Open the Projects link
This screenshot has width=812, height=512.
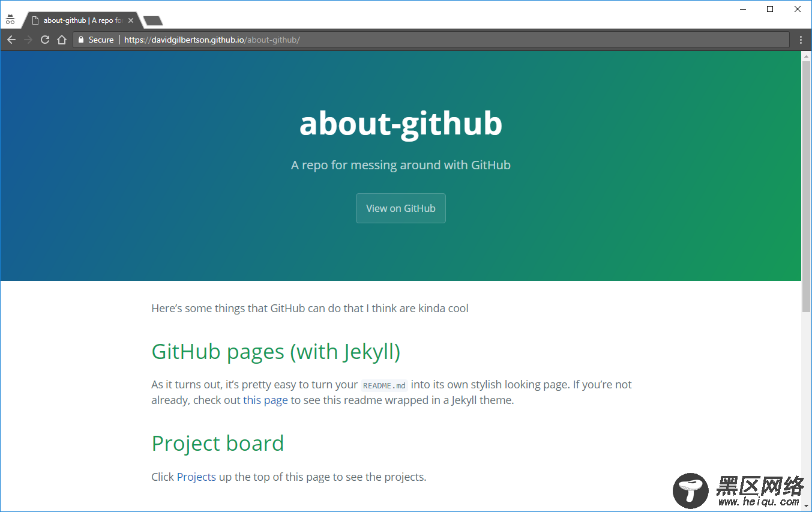coord(196,477)
